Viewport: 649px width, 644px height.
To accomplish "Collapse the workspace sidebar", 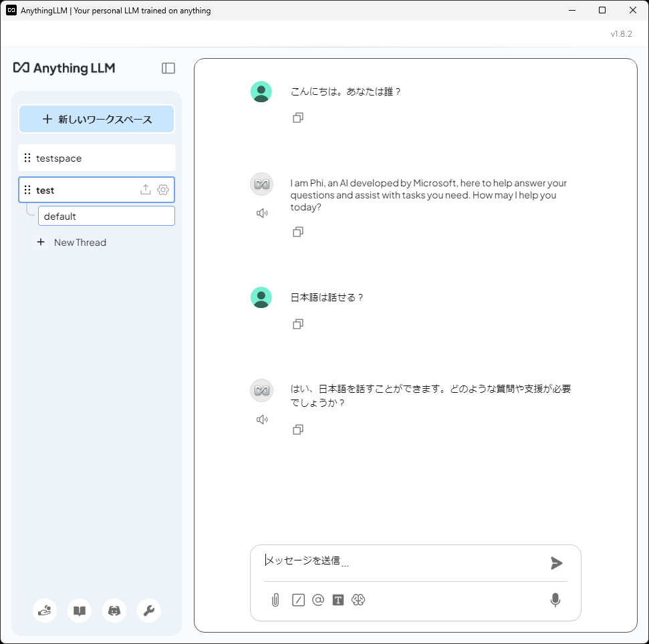I will [x=168, y=67].
